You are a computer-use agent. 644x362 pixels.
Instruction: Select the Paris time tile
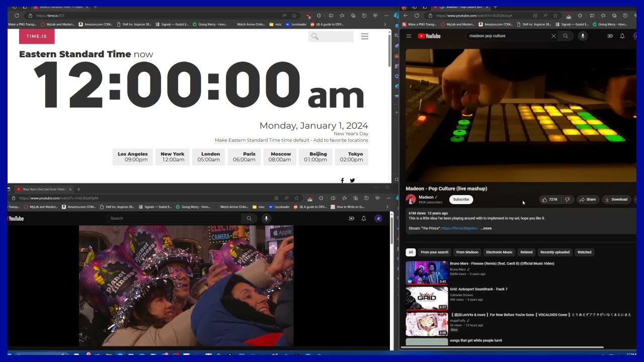[245, 157]
